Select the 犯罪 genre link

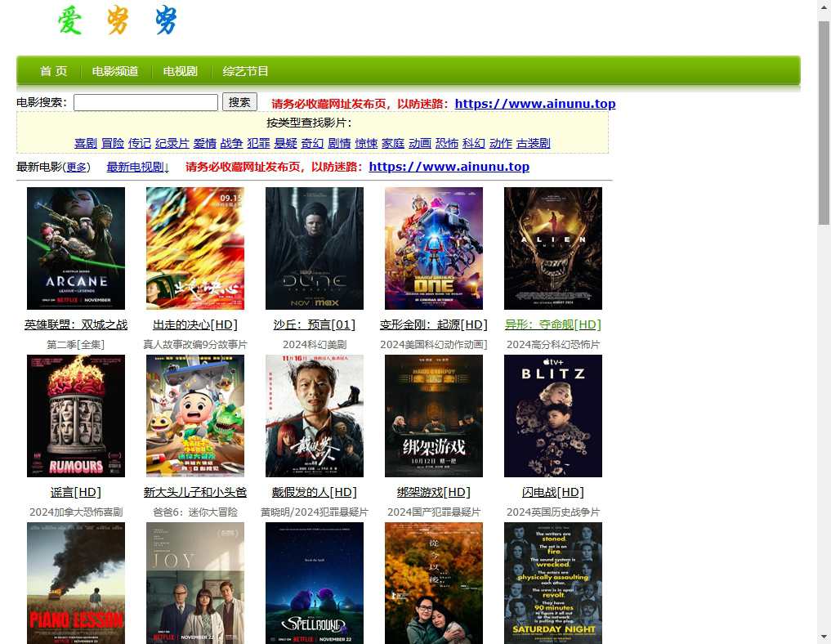(x=259, y=143)
